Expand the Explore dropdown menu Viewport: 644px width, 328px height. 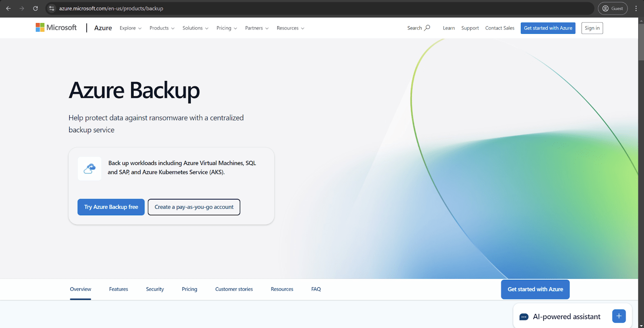(130, 28)
